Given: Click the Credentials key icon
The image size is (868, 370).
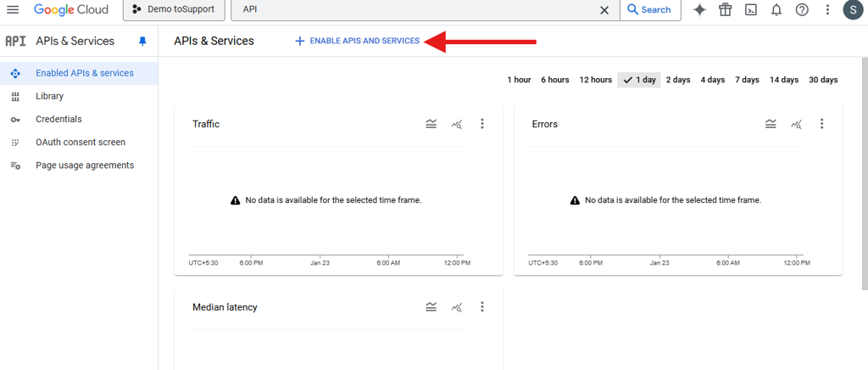Looking at the screenshot, I should click(x=15, y=120).
